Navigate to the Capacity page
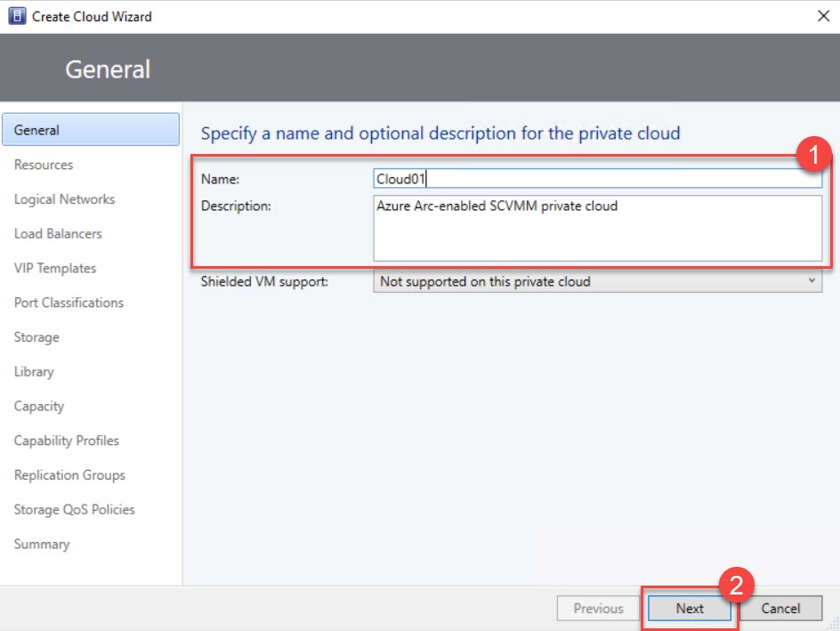 point(39,406)
